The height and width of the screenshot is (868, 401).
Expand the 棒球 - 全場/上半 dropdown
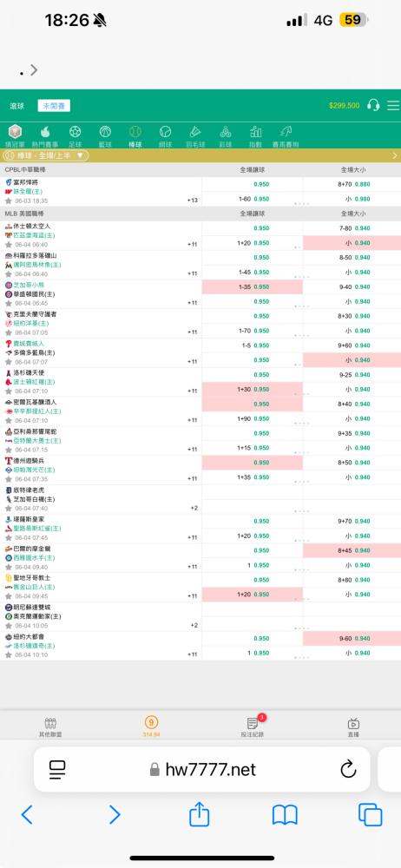click(x=45, y=156)
